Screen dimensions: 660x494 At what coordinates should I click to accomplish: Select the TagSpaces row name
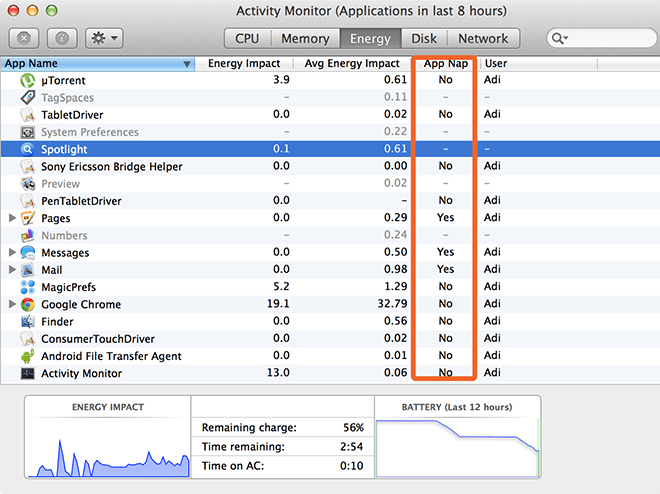pyautogui.click(x=67, y=98)
